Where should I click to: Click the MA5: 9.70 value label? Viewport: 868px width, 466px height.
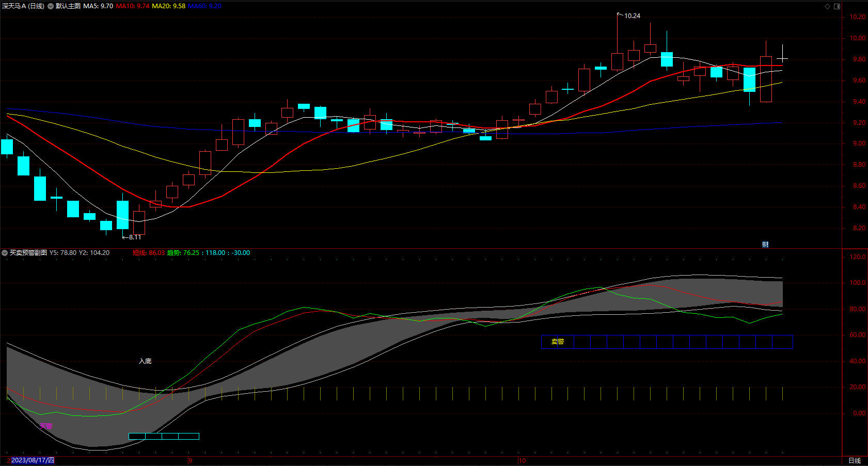point(98,6)
